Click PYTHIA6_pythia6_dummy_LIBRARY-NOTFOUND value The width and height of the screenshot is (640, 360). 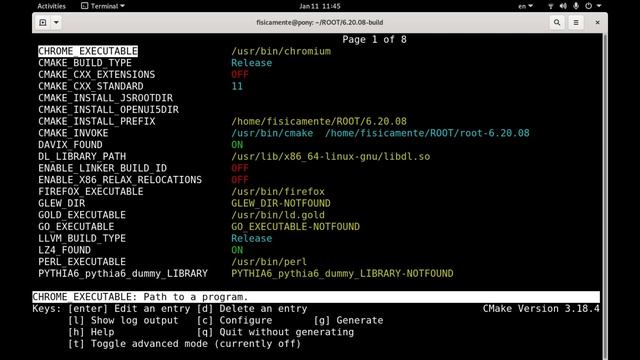pyautogui.click(x=342, y=273)
